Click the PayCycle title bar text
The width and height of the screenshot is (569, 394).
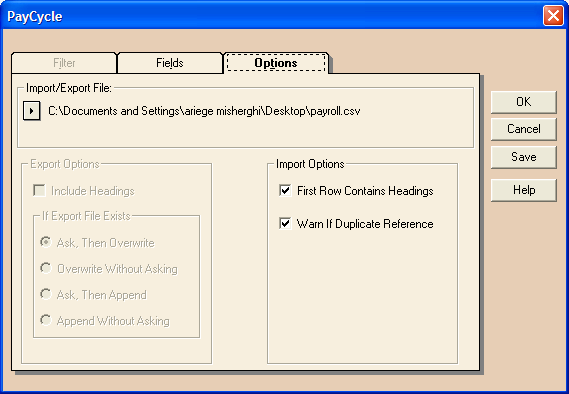[35, 17]
